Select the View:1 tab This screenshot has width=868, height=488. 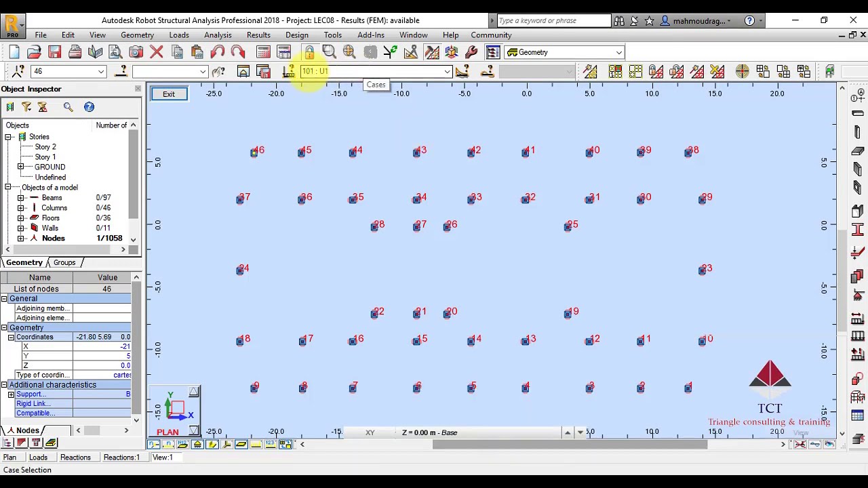(x=162, y=457)
